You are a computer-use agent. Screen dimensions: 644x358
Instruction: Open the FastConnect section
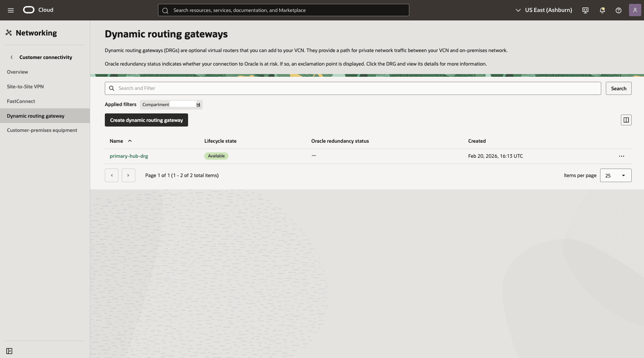21,101
